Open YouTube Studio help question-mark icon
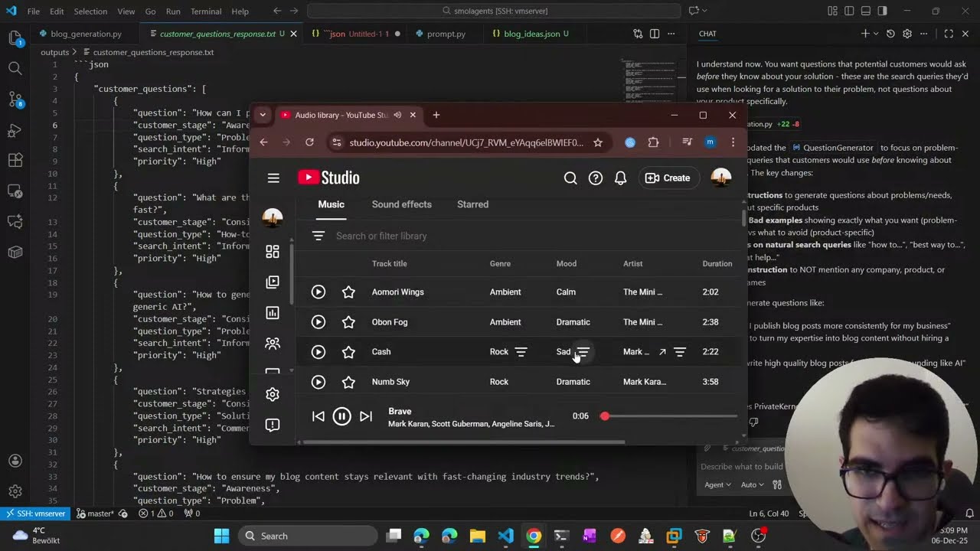The height and width of the screenshot is (551, 980). pos(596,178)
